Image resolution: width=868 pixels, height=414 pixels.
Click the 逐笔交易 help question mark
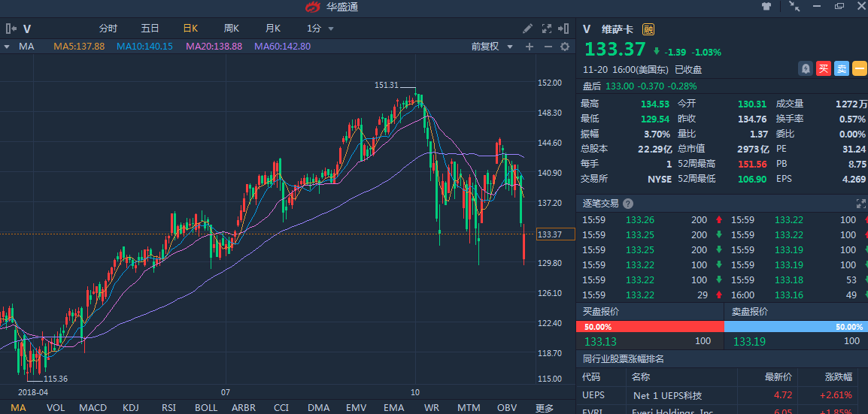[x=628, y=204]
